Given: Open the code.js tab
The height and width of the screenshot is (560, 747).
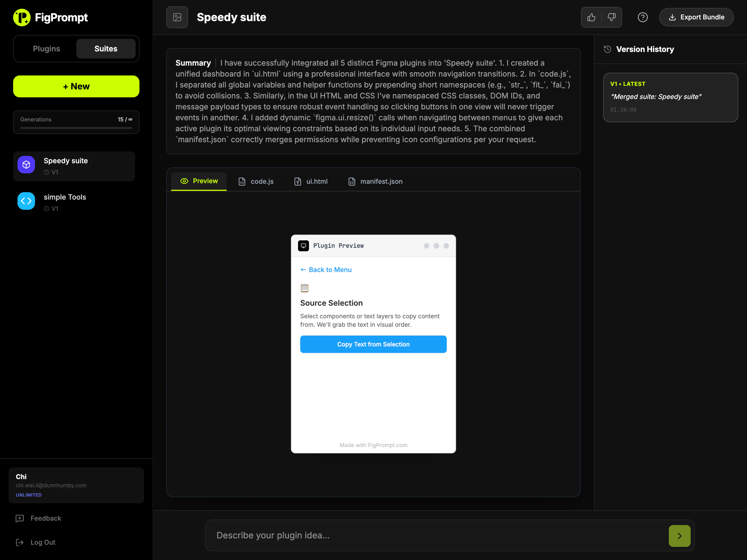Looking at the screenshot, I should (256, 181).
